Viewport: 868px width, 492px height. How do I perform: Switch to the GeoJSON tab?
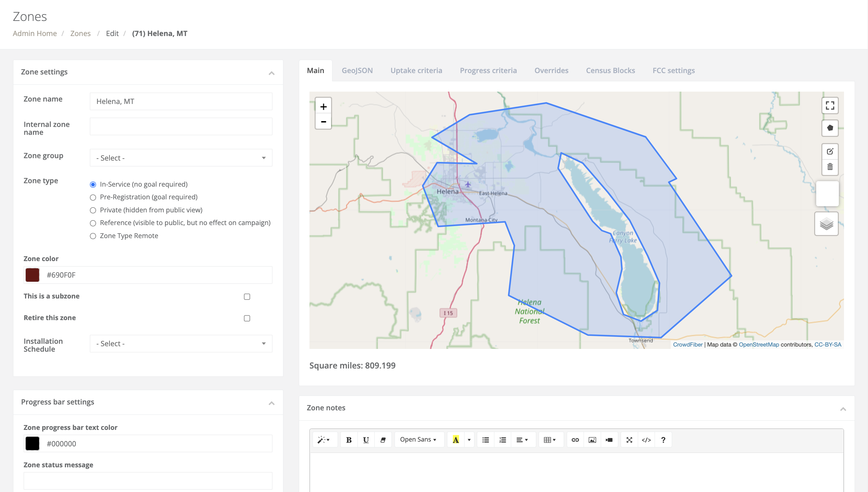tap(357, 71)
